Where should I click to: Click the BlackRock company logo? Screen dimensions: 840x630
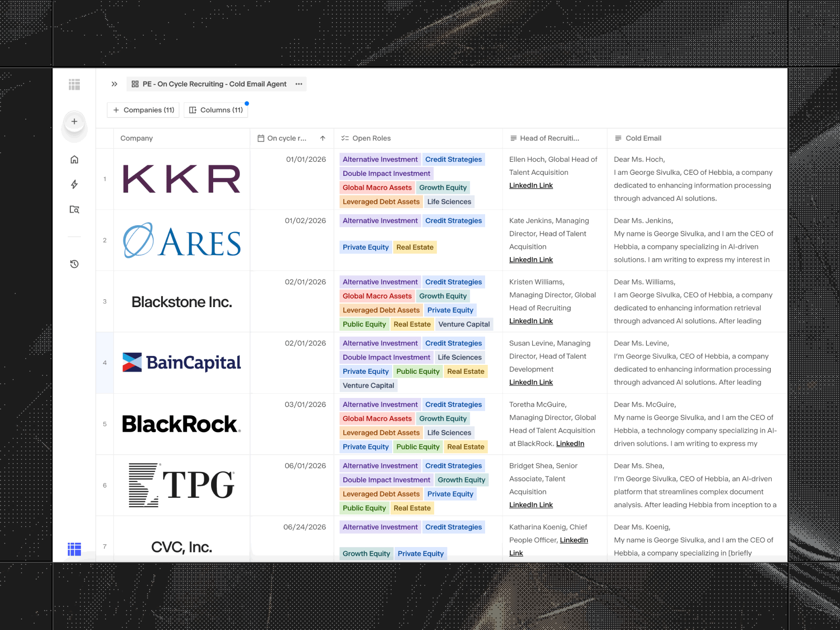pos(182,424)
